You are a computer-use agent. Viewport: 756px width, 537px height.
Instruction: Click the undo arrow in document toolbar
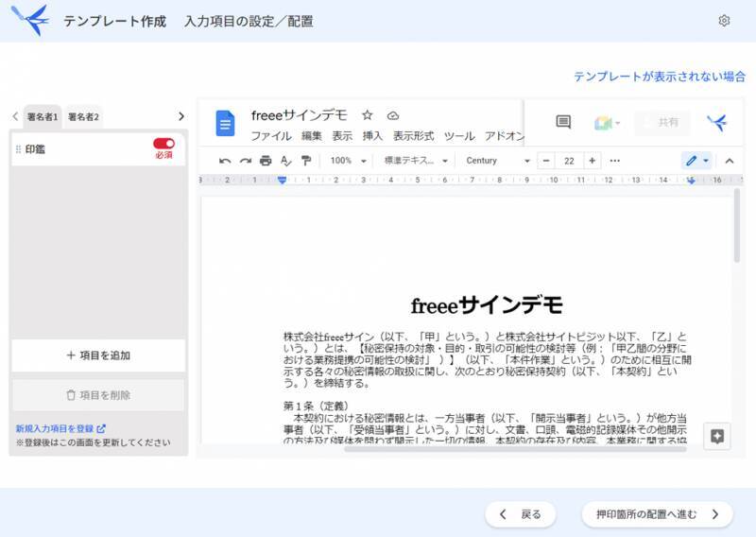point(225,161)
